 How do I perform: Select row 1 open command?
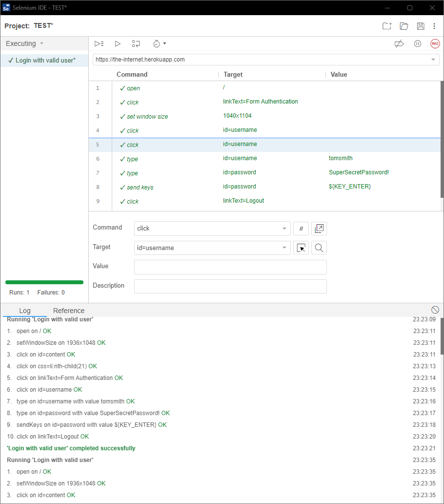point(264,88)
